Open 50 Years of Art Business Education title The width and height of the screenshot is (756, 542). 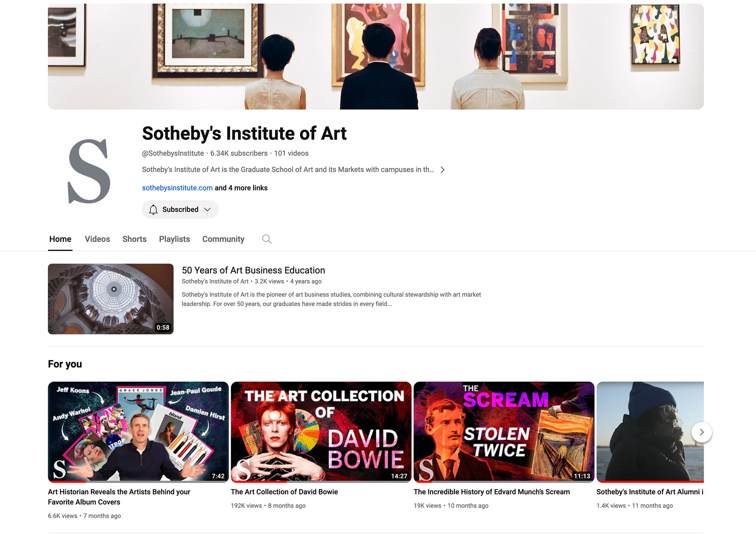(253, 270)
